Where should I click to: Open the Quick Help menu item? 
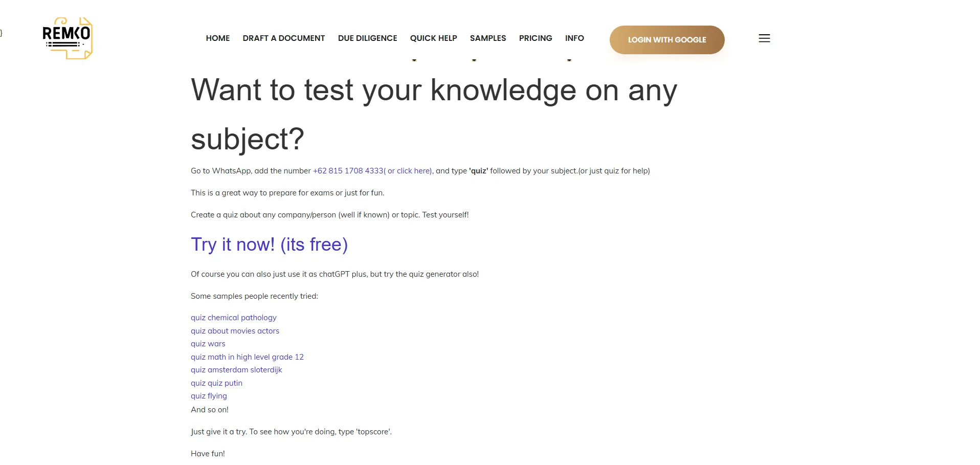[433, 38]
